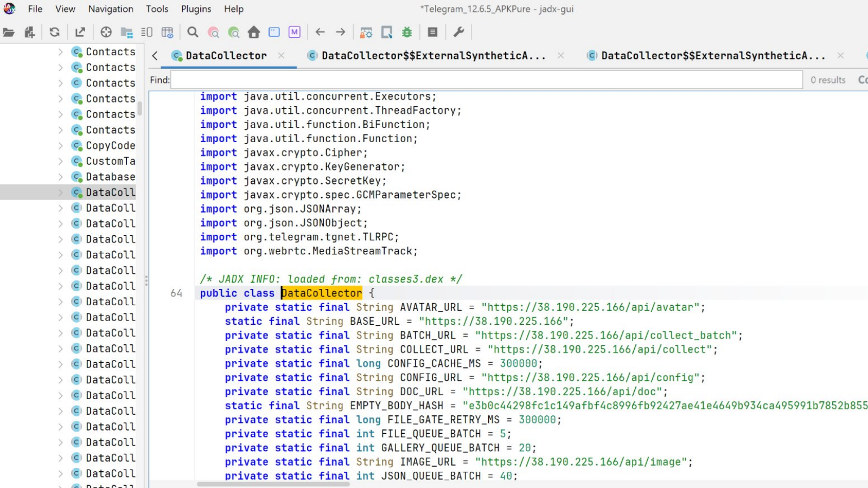Expand the first Contacts tree node
Image resolution: width=868 pixels, height=488 pixels.
(61, 52)
